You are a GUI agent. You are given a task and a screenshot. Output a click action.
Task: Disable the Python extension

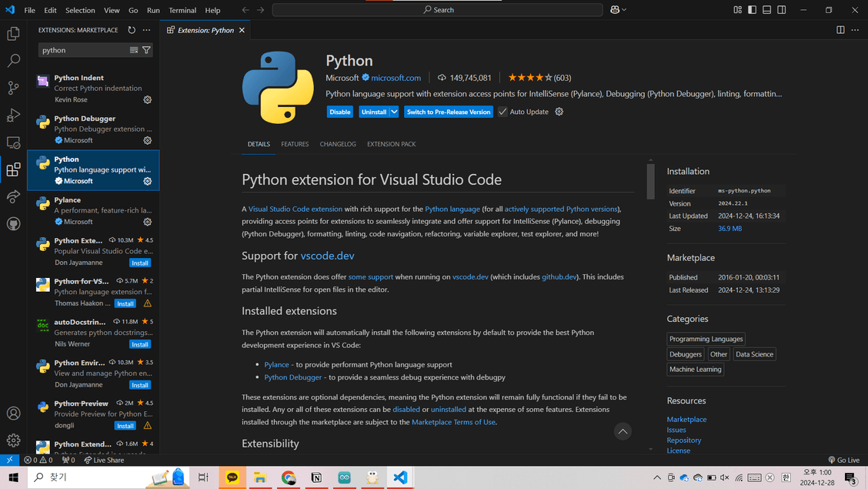pyautogui.click(x=340, y=112)
